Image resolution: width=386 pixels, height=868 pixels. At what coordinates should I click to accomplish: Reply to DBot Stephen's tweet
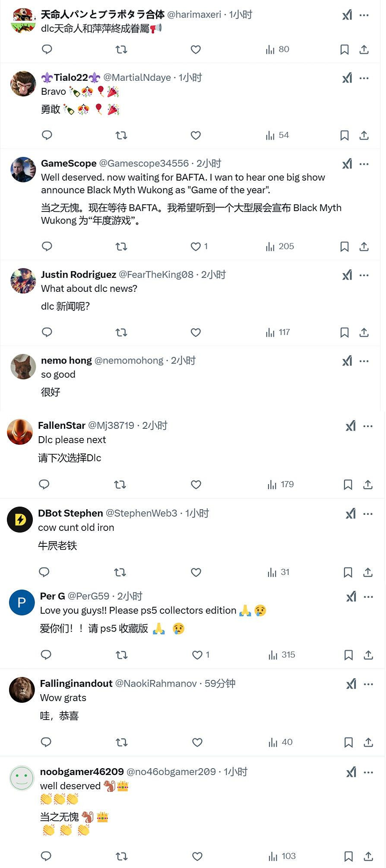(x=44, y=572)
